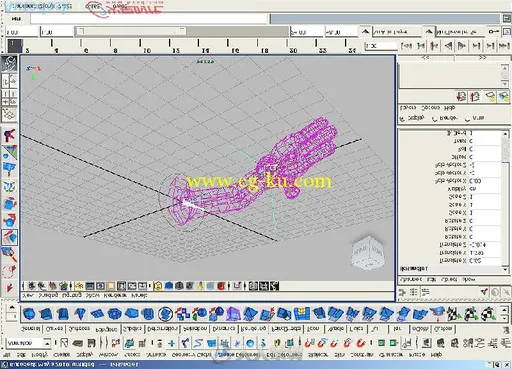The image size is (512, 369).
Task: Open the main Help menu
Action: coord(436,355)
